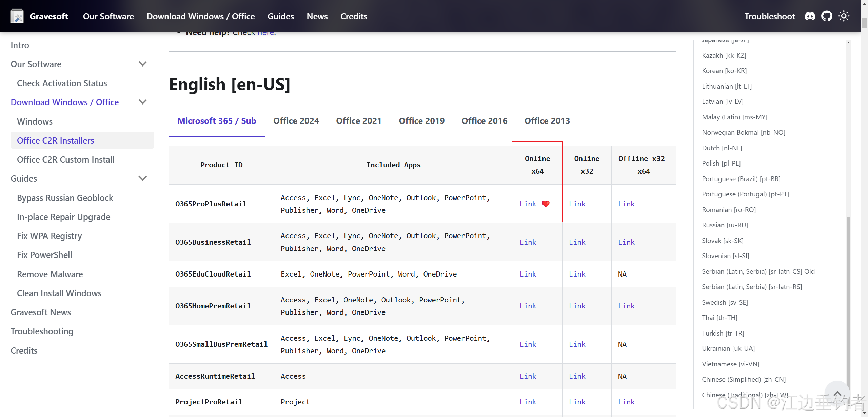Click the Gravesoft logo icon
This screenshot has height=417, width=868.
click(x=17, y=16)
